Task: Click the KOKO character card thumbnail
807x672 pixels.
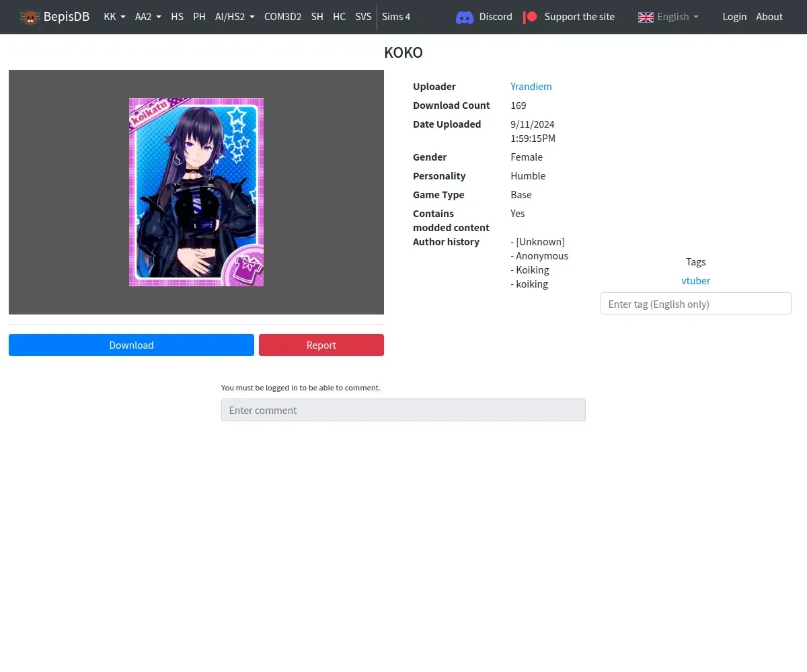Action: [x=196, y=192]
